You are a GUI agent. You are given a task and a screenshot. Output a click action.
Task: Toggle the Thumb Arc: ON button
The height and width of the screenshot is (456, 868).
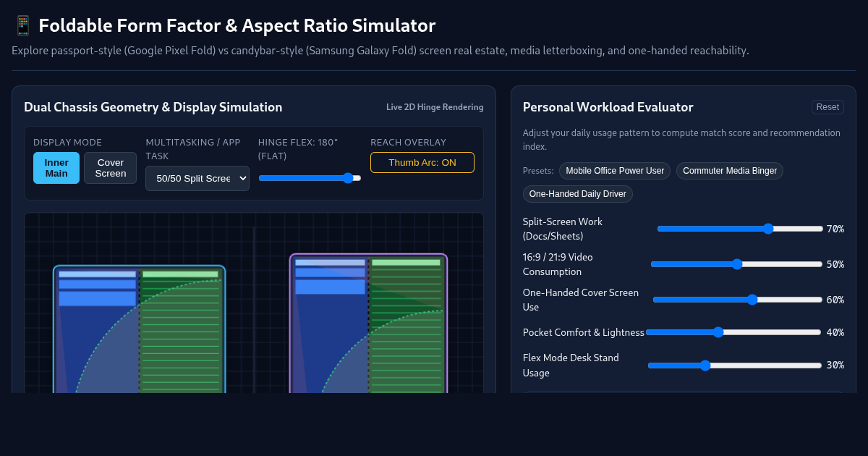[x=422, y=163]
